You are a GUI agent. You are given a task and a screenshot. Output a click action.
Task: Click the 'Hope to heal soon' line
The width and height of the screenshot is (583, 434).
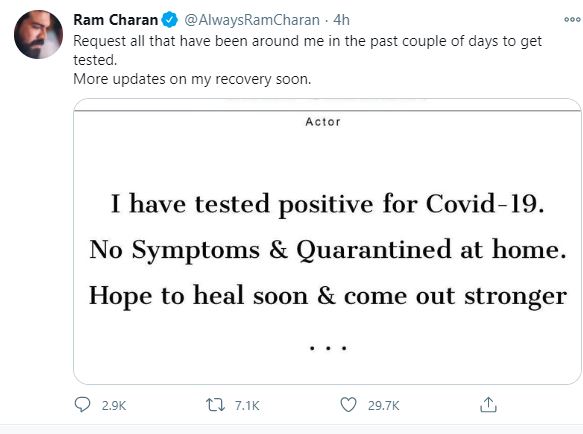(328, 296)
